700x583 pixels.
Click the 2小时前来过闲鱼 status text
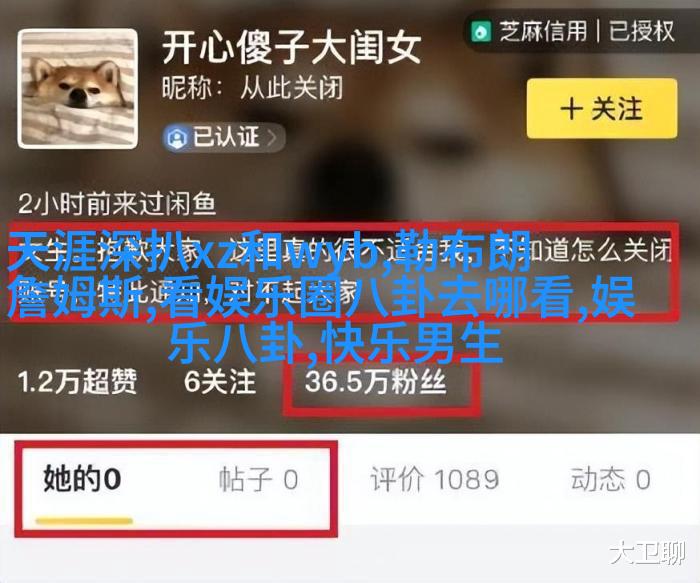point(117,204)
